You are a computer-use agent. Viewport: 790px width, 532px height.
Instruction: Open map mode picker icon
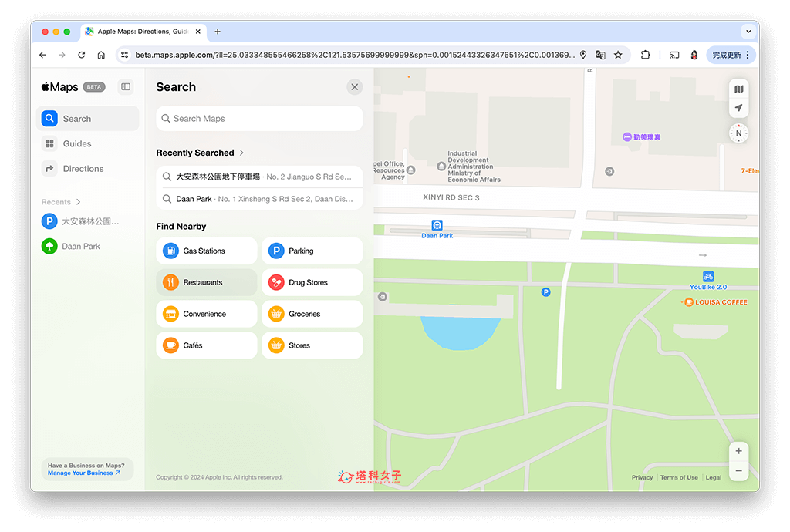tap(738, 89)
